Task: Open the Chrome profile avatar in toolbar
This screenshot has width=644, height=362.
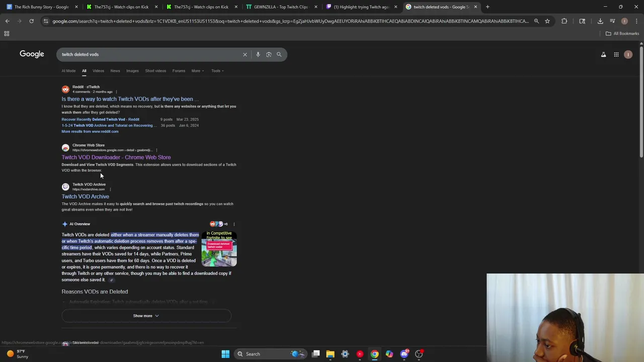Action: [624, 21]
